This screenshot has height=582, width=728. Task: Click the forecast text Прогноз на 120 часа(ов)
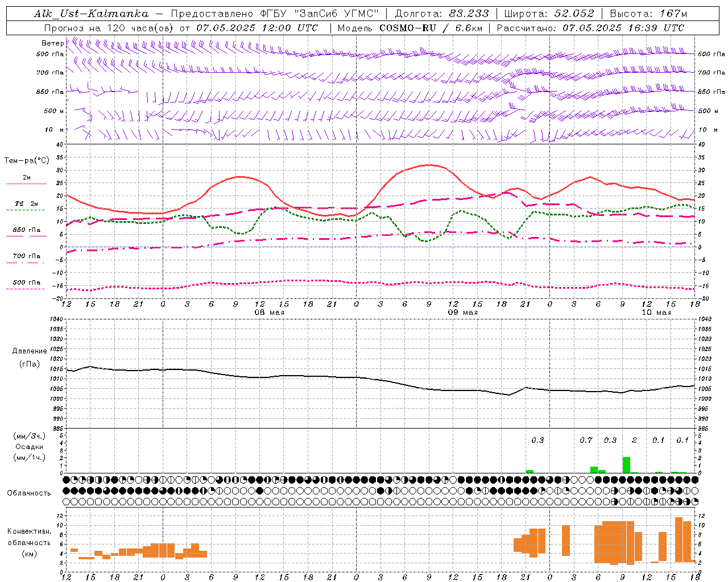click(x=110, y=28)
